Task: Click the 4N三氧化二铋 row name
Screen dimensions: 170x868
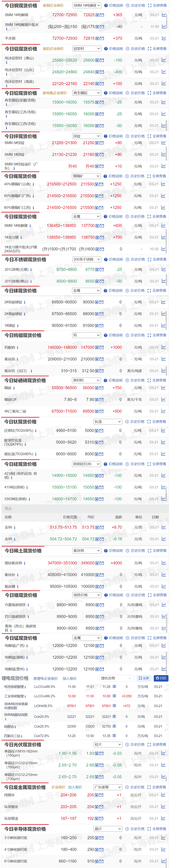Action: point(15,411)
